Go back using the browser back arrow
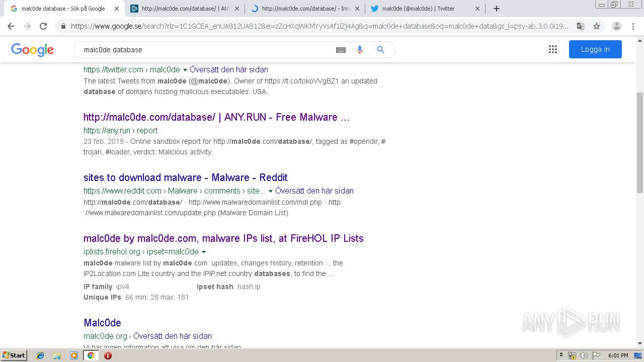The image size is (644, 362). point(11,26)
